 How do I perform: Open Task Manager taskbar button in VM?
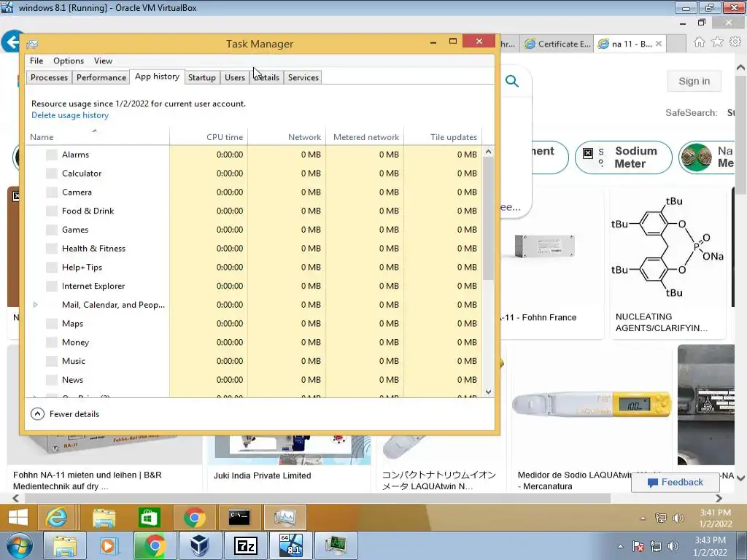[x=285, y=517]
